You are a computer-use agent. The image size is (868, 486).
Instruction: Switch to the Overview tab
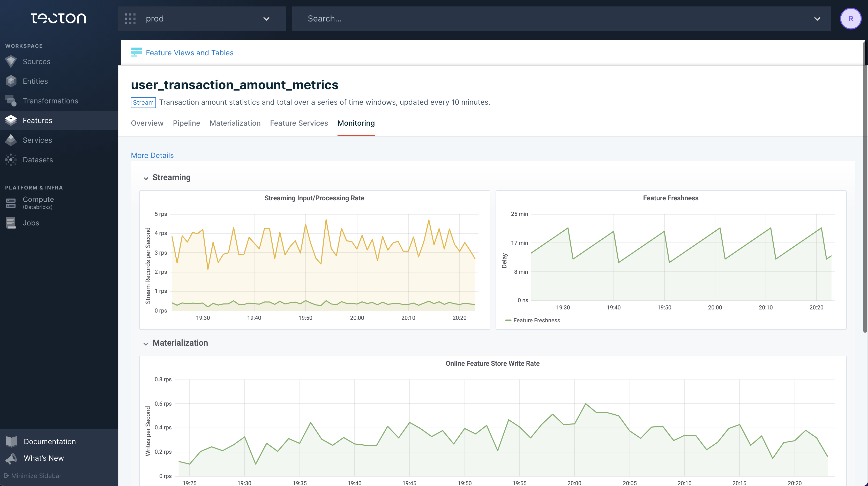coord(147,123)
